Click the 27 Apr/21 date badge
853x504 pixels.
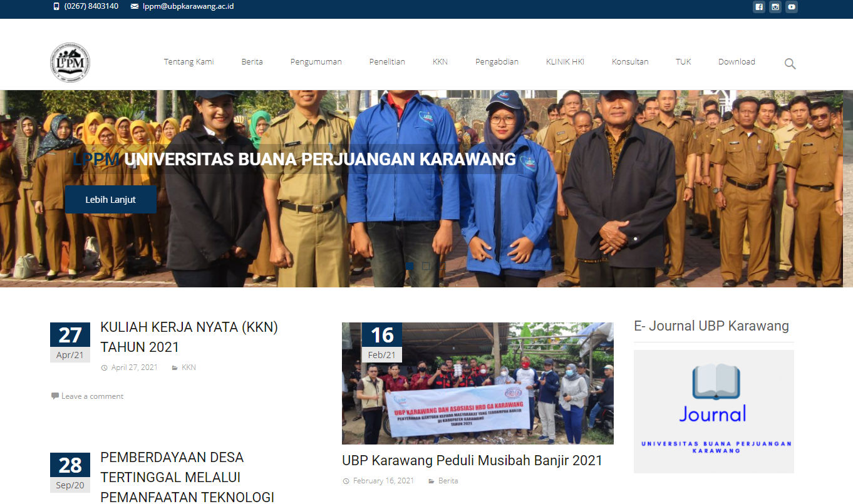click(x=70, y=342)
